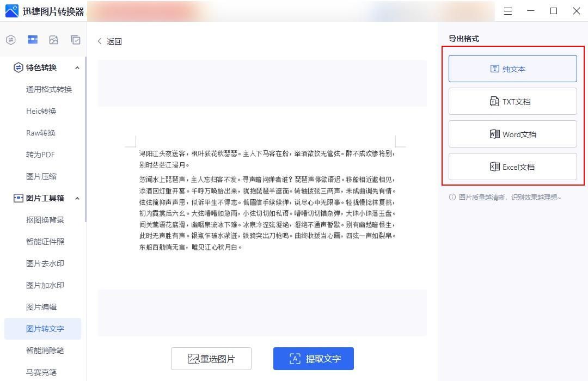Open 图片加水印 in sidebar
The height and width of the screenshot is (381, 588).
point(45,285)
